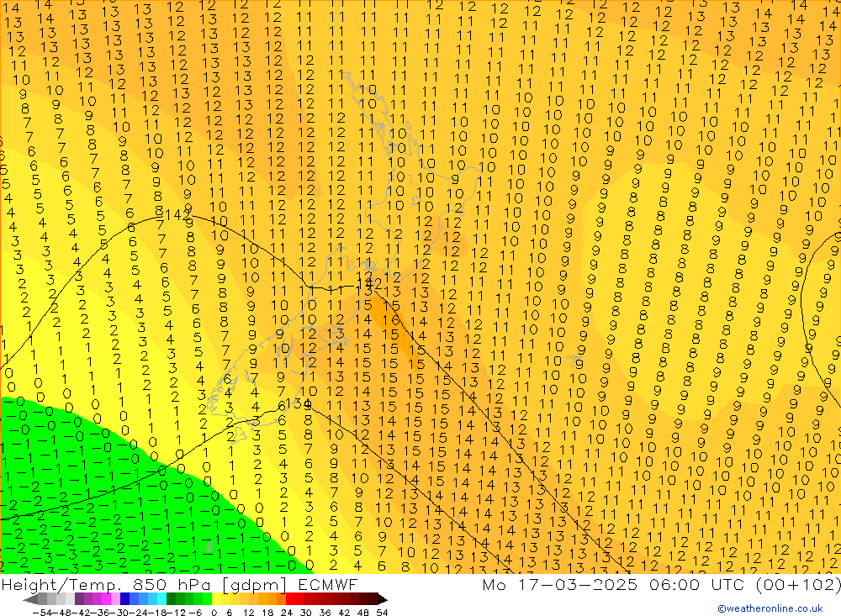Click the right dark arrow of color scale
The height and width of the screenshot is (616, 841).
pos(383,600)
